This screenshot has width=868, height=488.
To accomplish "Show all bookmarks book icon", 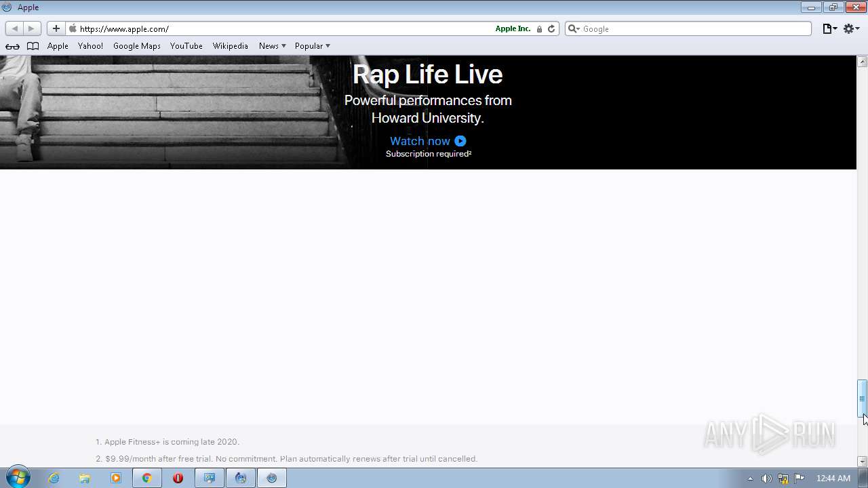I will [x=33, y=46].
